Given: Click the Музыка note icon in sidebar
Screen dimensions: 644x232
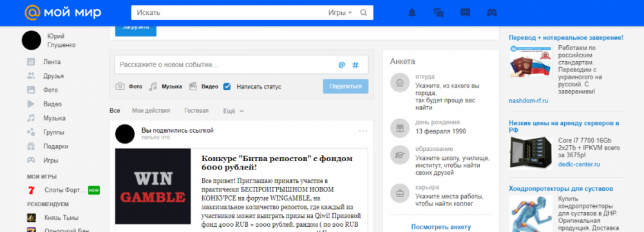Looking at the screenshot, I should point(31,118).
